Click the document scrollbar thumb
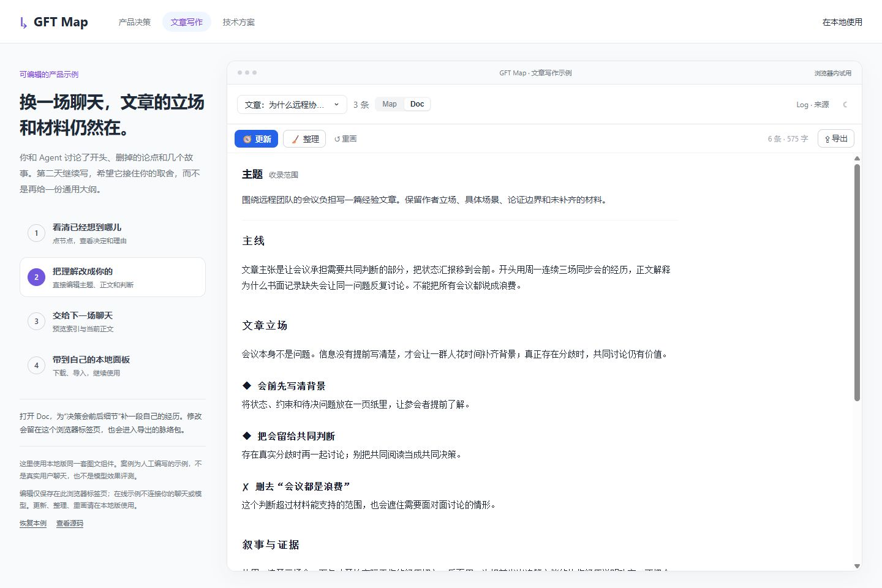The height and width of the screenshot is (588, 882). click(x=857, y=282)
